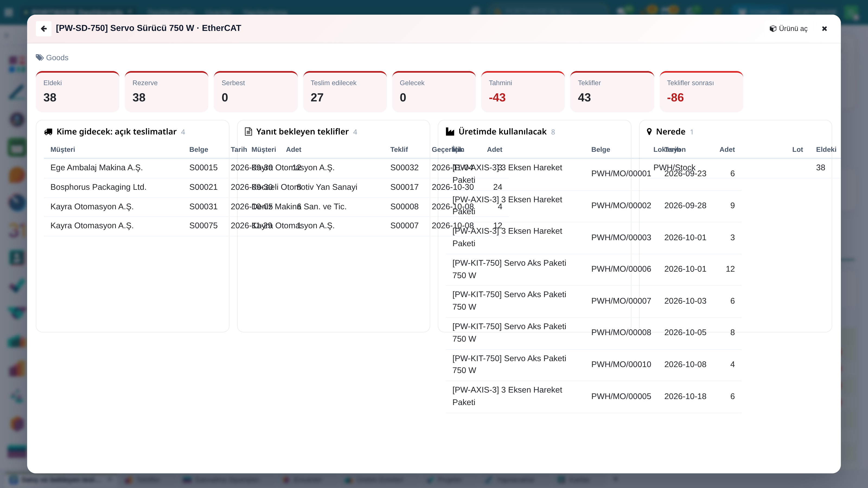Select the 'Tahmini' -43 stat card
868x488 pixels.
pos(523,92)
